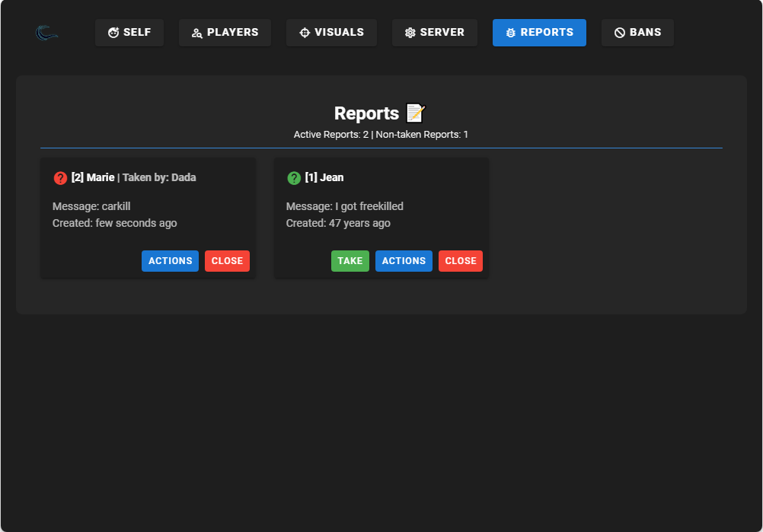Viewport: 763px width, 532px height.
Task: Click ACTIONS on Jean's report
Action: (404, 260)
